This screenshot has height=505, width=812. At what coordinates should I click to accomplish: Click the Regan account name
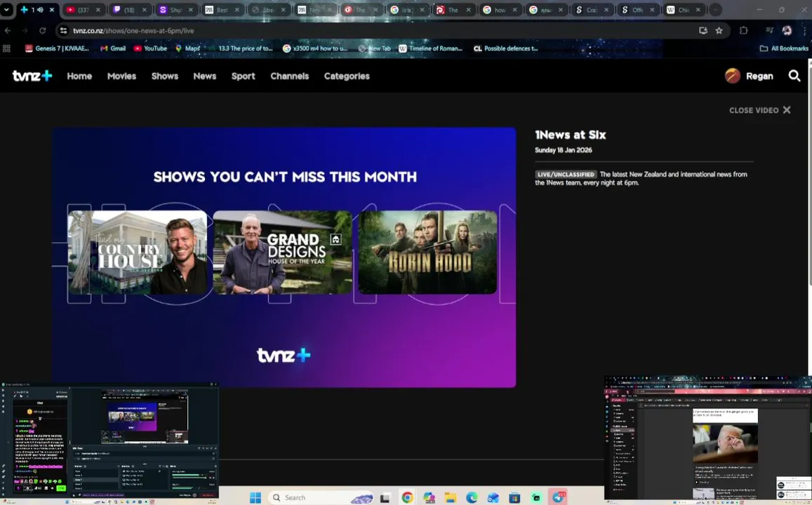click(759, 76)
